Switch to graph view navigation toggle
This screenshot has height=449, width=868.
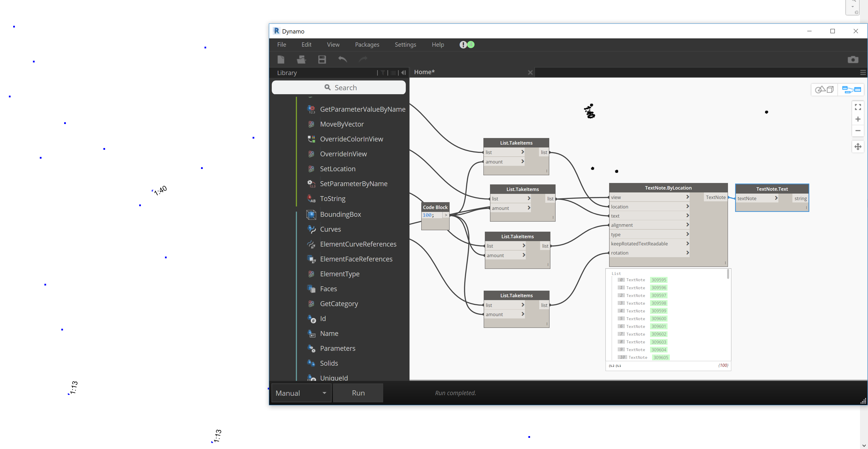[x=851, y=90]
